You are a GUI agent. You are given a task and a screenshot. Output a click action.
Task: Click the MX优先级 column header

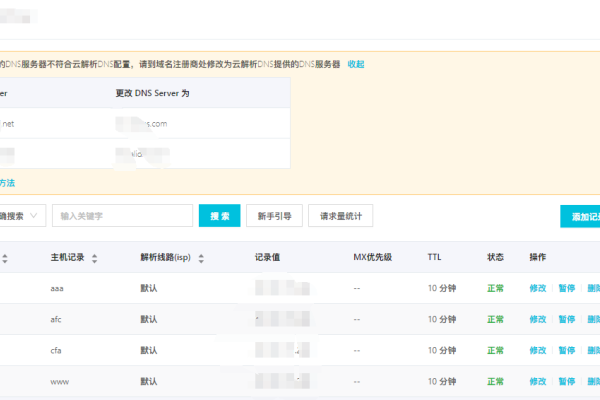(372, 257)
